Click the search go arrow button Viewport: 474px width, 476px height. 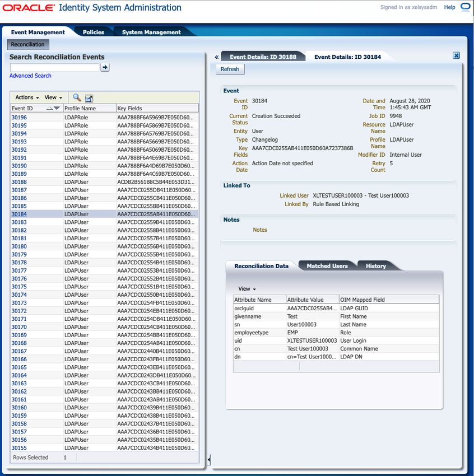point(105,67)
